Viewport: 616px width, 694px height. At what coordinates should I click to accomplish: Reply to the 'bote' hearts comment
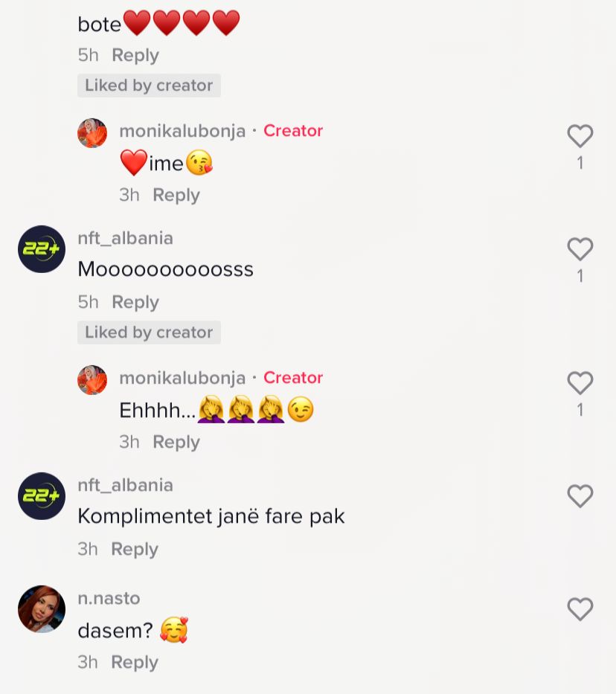click(135, 55)
